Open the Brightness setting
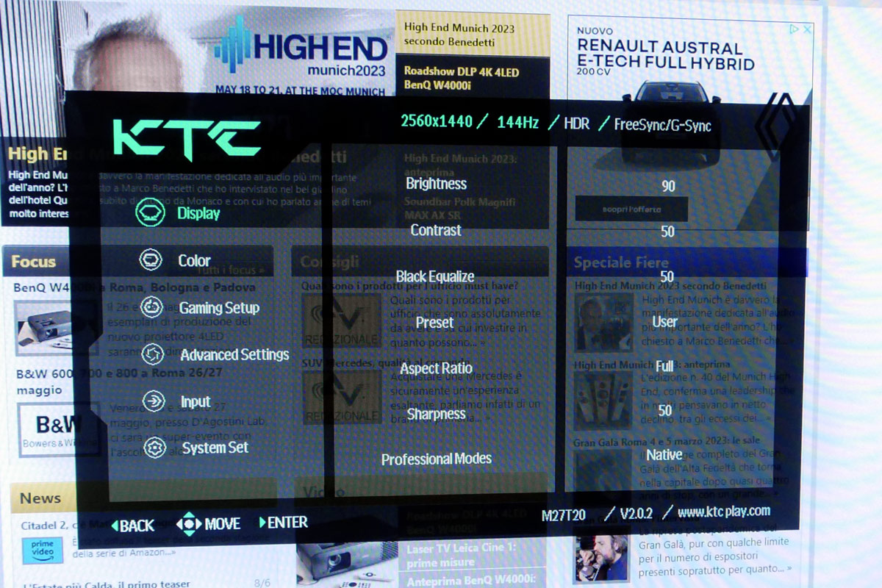 tap(436, 184)
